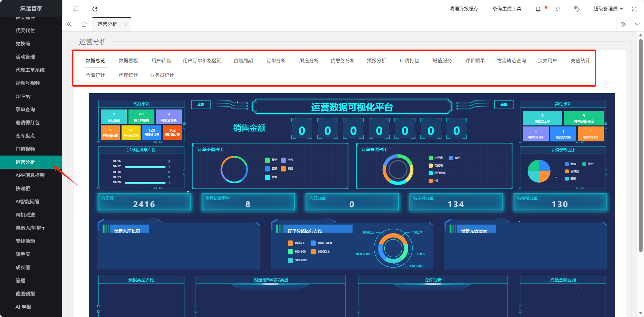
Task: Click the 102 待打包订单 tile
Action: [x=172, y=133]
